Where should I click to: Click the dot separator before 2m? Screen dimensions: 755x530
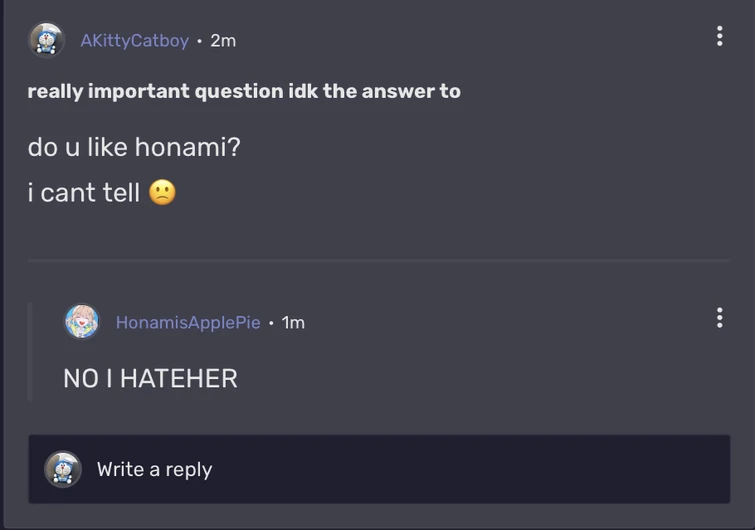199,41
